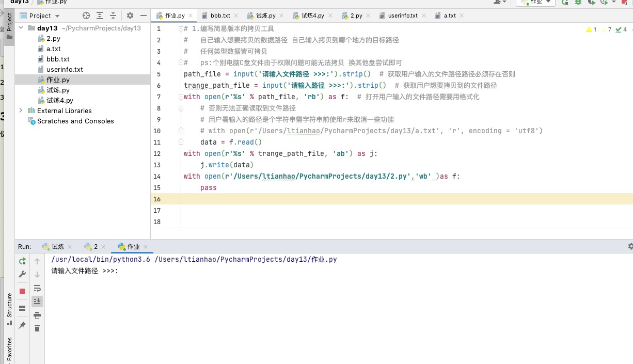Close the bbb.txt editor tab
The image size is (633, 364).
[236, 15]
